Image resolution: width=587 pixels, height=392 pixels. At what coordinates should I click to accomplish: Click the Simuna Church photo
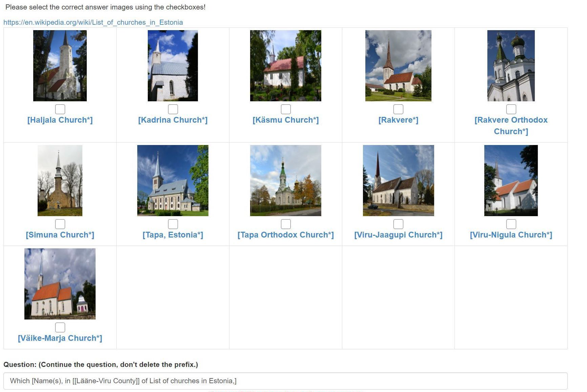pos(60,180)
